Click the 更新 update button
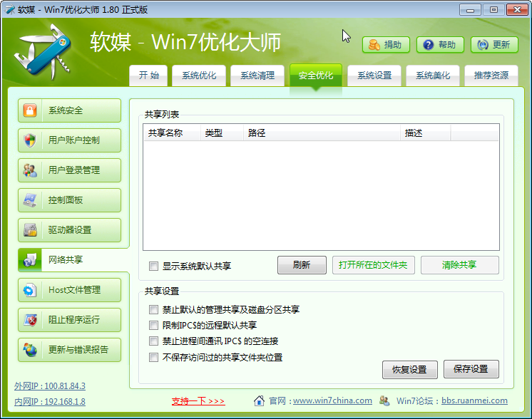The width and height of the screenshot is (532, 419). 494,45
